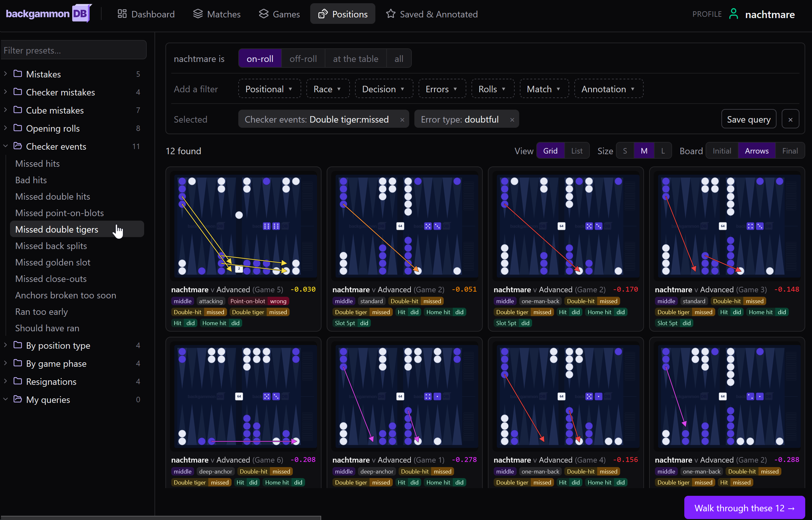Click the backgammon DB logo
Screen dimensions: 812x520
pos(49,14)
